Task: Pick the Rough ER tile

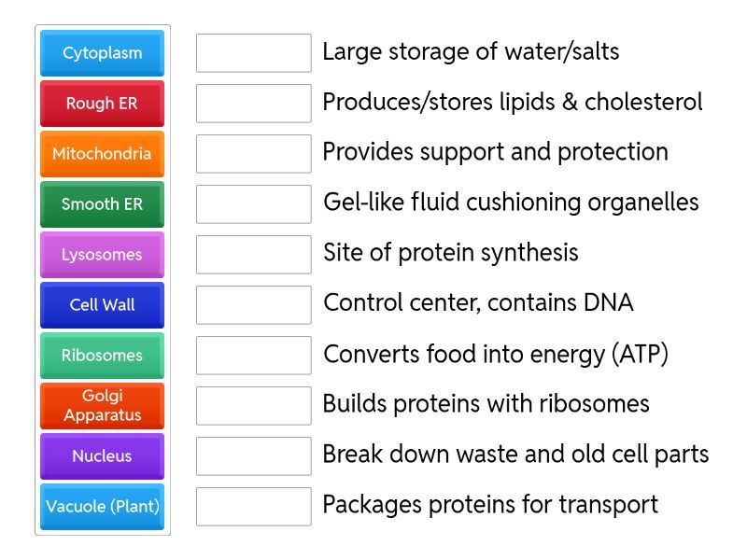Action: [x=102, y=104]
